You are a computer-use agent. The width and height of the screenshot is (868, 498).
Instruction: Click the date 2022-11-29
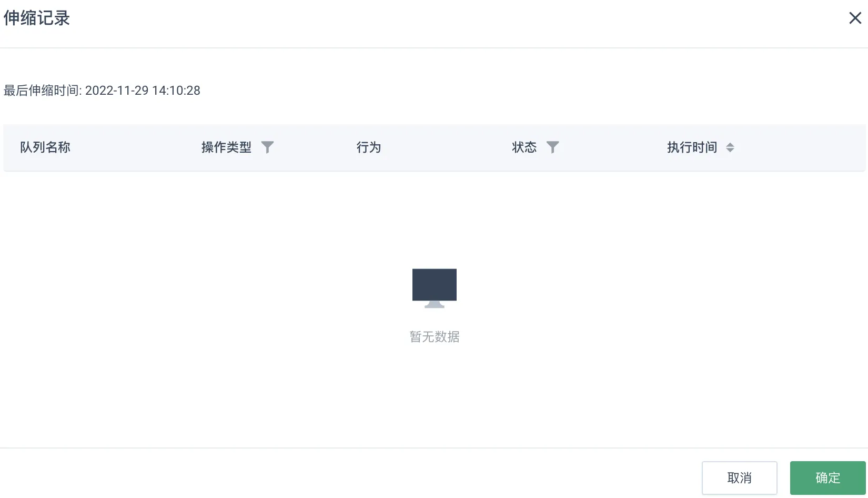pos(117,91)
